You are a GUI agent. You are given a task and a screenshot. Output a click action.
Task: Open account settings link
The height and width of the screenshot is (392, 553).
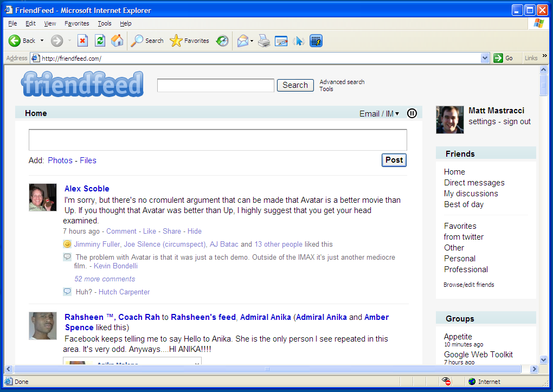pos(482,121)
